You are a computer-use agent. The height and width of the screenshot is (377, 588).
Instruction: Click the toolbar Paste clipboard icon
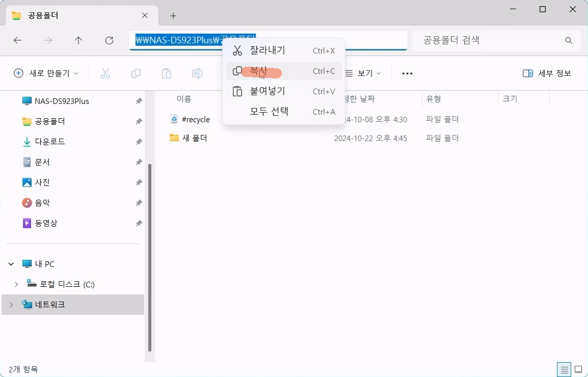[167, 73]
